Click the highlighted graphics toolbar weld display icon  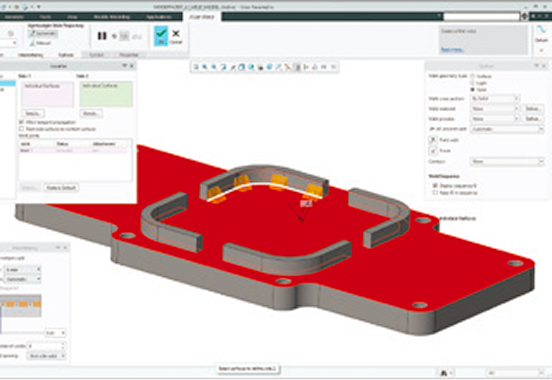click(297, 67)
